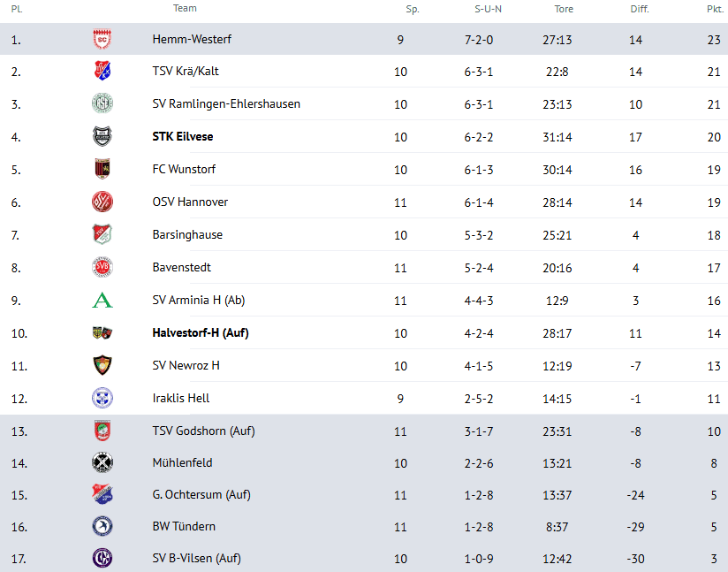
Task: Click the BW Tündern club crest
Action: click(102, 526)
